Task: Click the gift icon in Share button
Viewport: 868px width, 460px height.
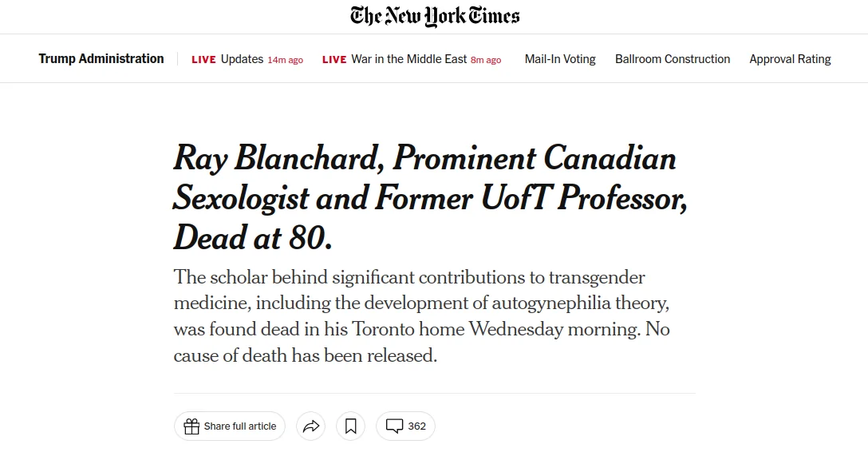Action: [x=191, y=426]
